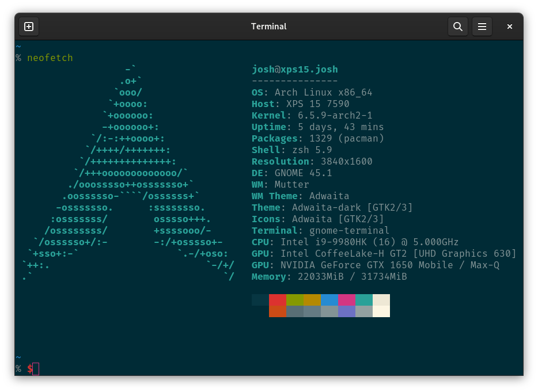This screenshot has width=538, height=392.
Task: Click the DE: GNOME 45.1 line
Action: (292, 173)
